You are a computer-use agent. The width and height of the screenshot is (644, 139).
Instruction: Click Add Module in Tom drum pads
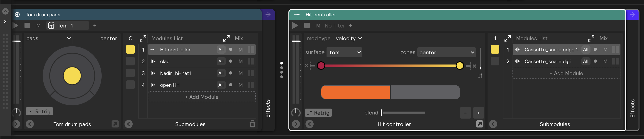click(202, 97)
